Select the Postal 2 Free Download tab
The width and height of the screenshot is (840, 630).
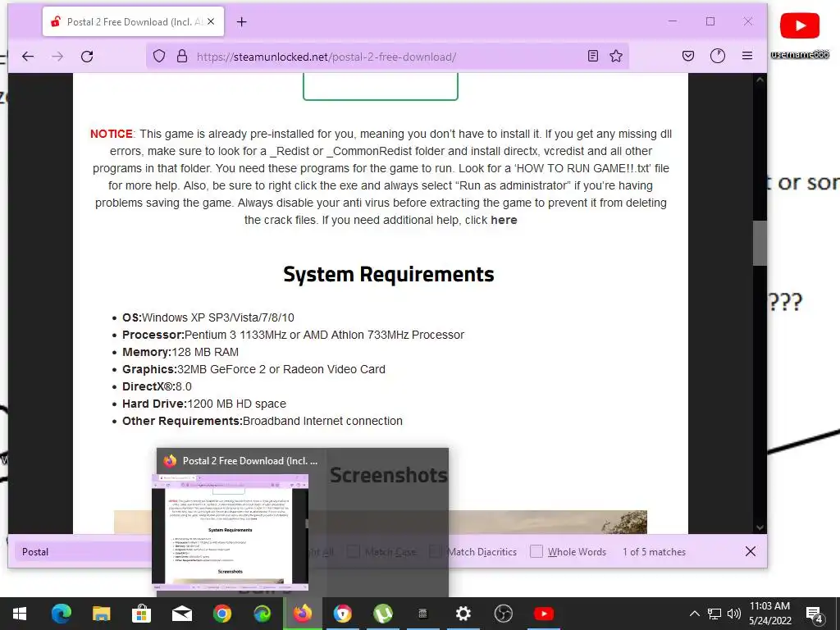(134, 22)
